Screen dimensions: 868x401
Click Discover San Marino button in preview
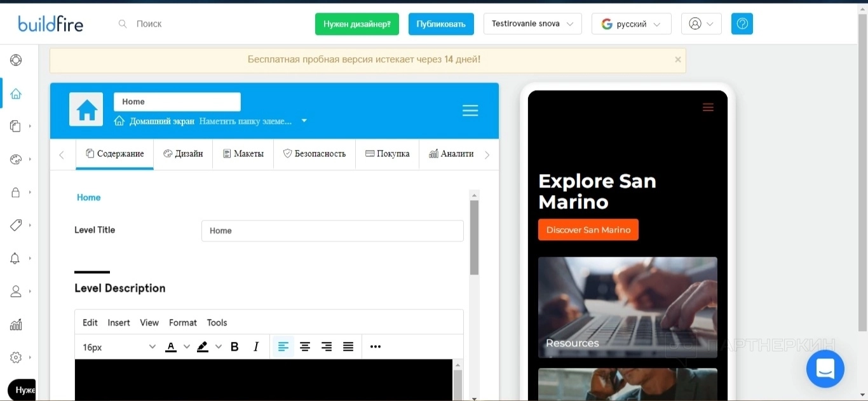pyautogui.click(x=588, y=230)
